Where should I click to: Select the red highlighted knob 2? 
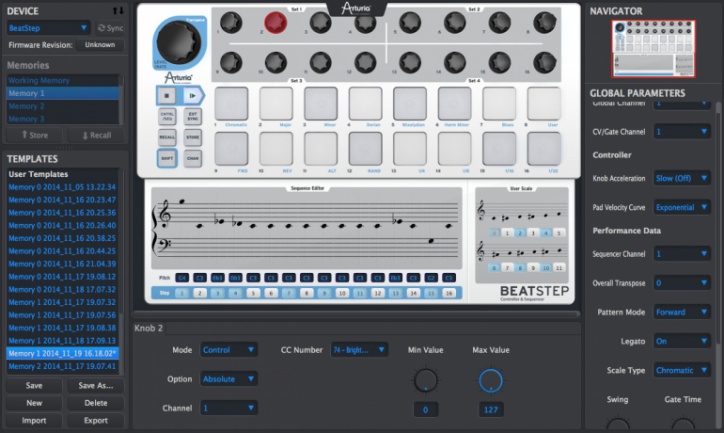point(276,23)
